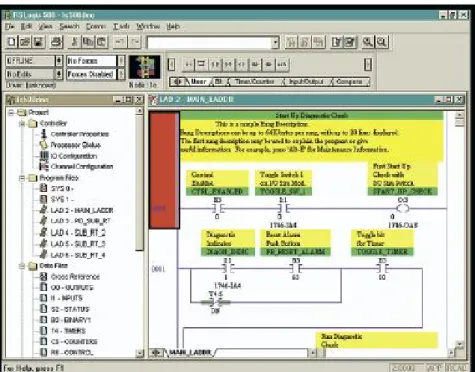Open the search combo box dropdown arrow
The height and width of the screenshot is (372, 475).
(275, 43)
